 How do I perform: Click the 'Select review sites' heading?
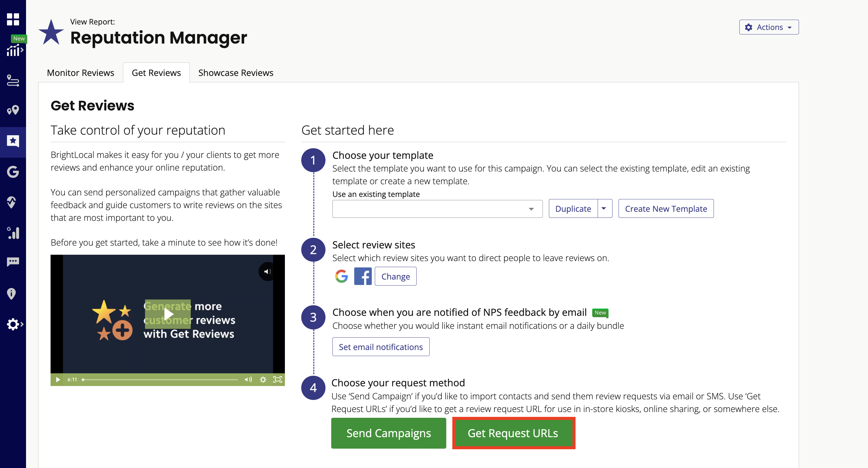tap(373, 245)
